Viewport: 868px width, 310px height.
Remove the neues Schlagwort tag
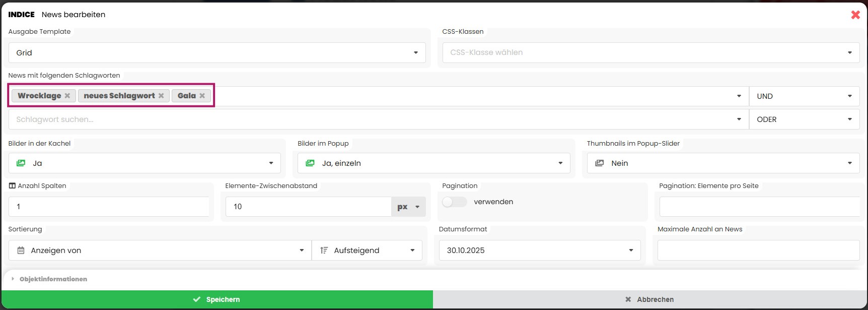(161, 96)
